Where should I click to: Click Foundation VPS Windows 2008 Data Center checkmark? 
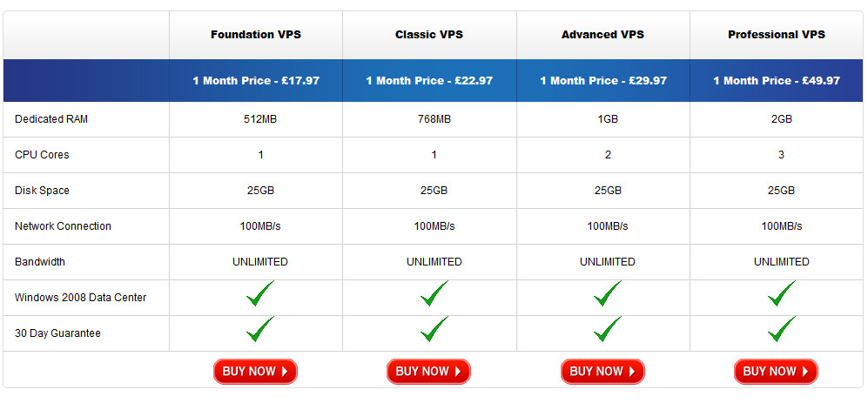260,293
